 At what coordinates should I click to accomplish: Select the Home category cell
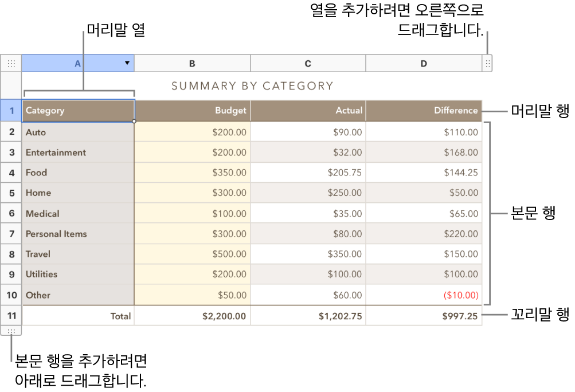coord(79,193)
